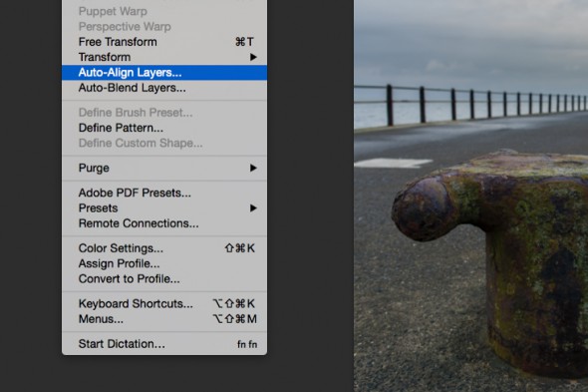Choose Assign Profile...
Screen dimensions: 588x392
164,263
